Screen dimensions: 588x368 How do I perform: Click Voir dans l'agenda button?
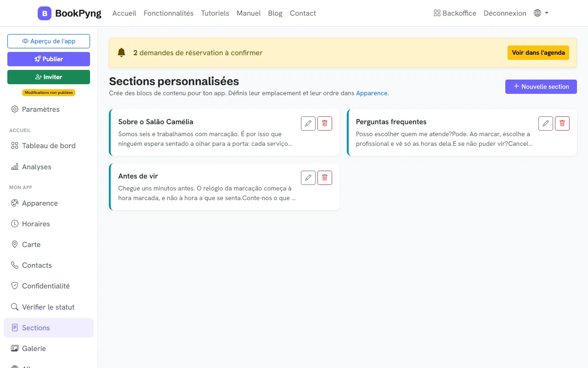[538, 52]
